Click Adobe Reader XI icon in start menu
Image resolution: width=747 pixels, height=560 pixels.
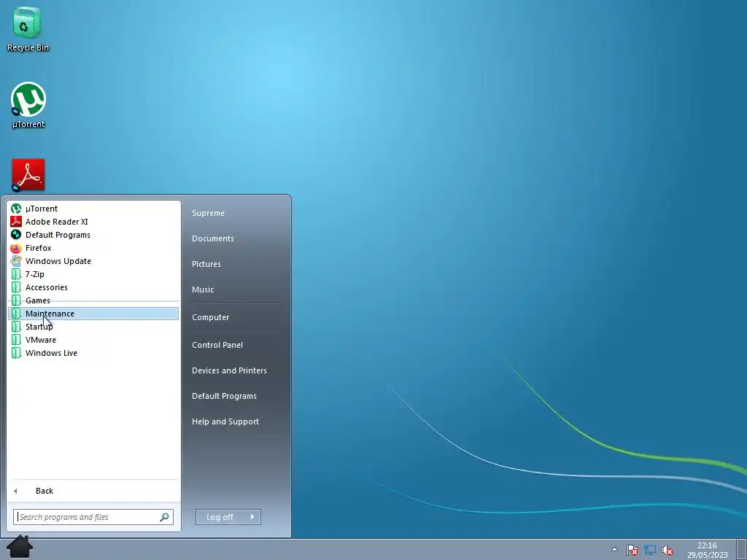coord(16,222)
